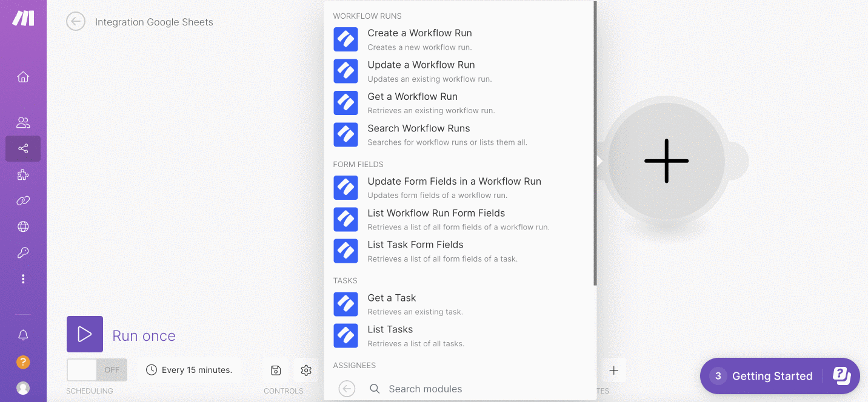The image size is (868, 402).
Task: Go back using the arrow beside scenario title
Action: pyautogui.click(x=76, y=22)
